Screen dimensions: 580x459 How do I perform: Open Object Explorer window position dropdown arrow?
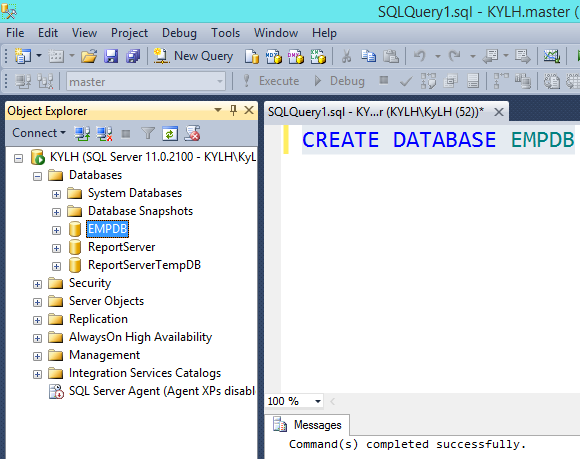(218, 110)
